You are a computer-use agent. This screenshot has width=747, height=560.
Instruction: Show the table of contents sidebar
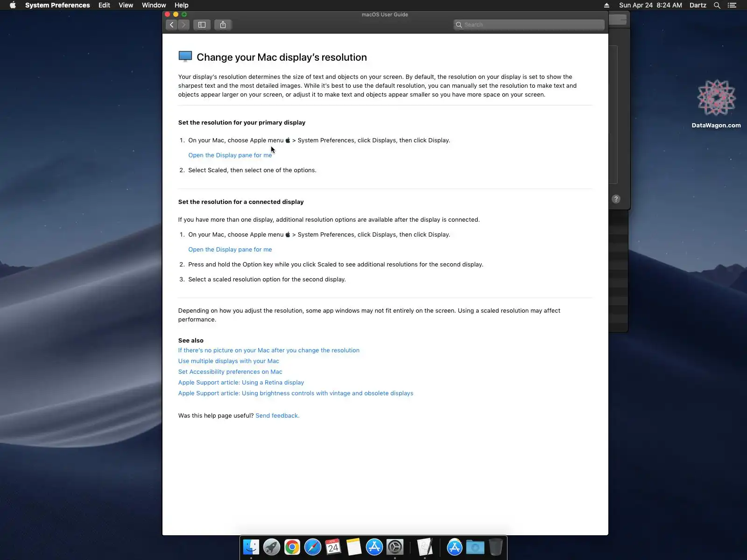pyautogui.click(x=202, y=25)
